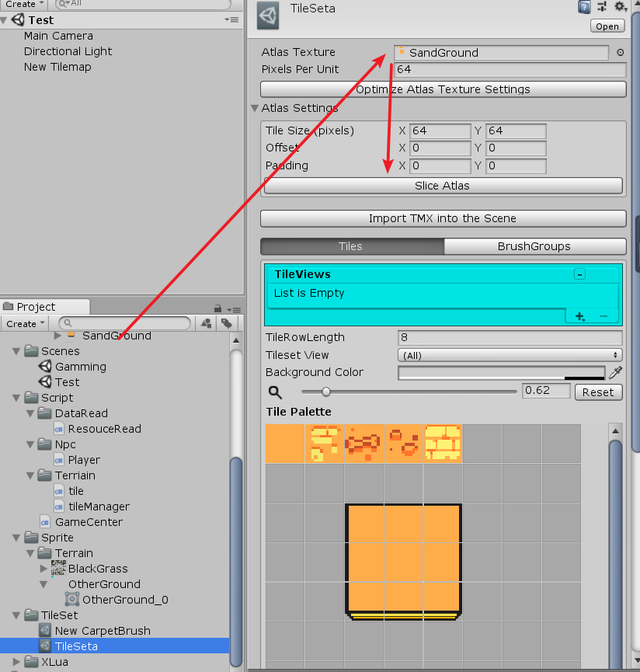Select the orange tile thumbnail in the Tile Palette

tap(283, 444)
